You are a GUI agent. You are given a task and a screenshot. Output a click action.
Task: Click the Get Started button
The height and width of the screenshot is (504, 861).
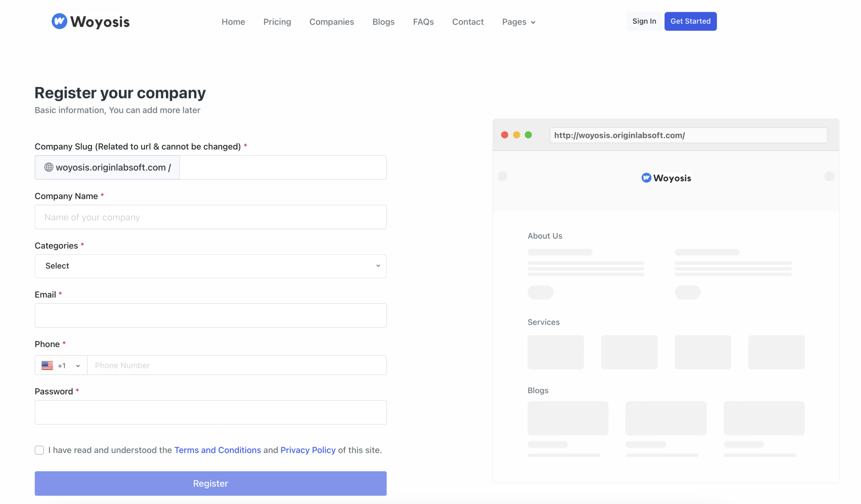coord(690,21)
